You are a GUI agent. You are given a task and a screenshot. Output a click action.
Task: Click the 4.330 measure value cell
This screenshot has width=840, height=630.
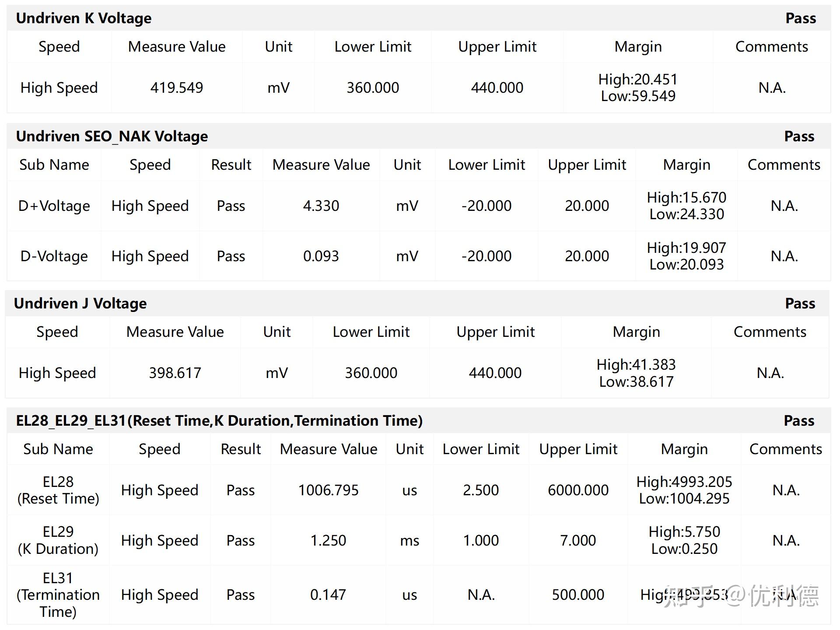click(x=321, y=206)
